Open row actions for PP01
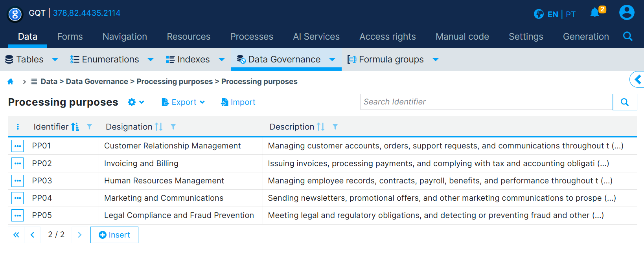The width and height of the screenshot is (644, 258). click(18, 146)
